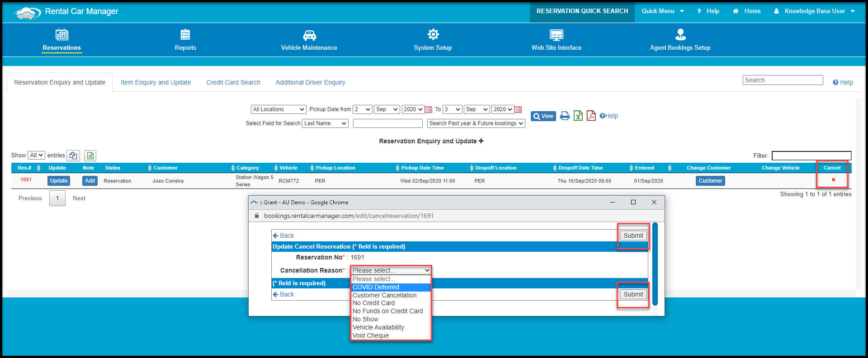Print the reservation list
Image resolution: width=868 pixels, height=358 pixels.
click(x=565, y=116)
